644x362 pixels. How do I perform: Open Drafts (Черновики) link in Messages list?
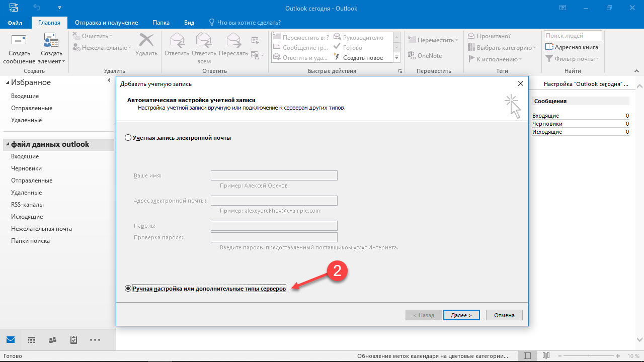[x=547, y=124]
